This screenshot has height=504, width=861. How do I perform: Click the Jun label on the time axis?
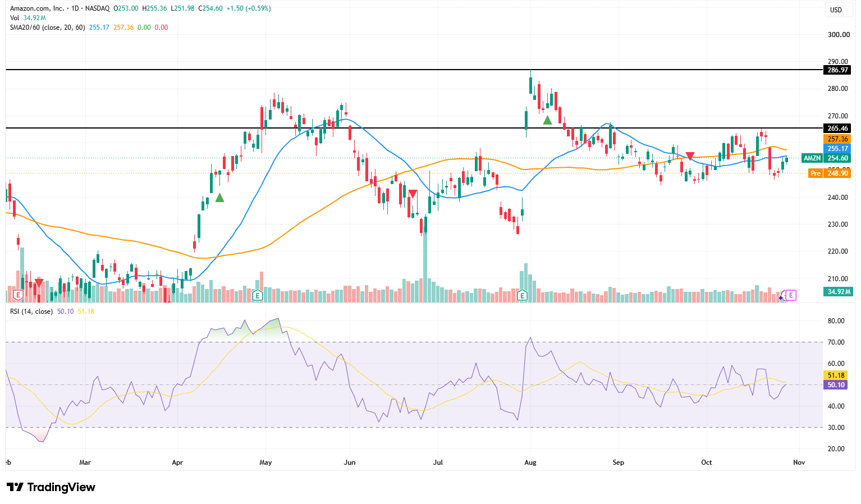tap(350, 462)
